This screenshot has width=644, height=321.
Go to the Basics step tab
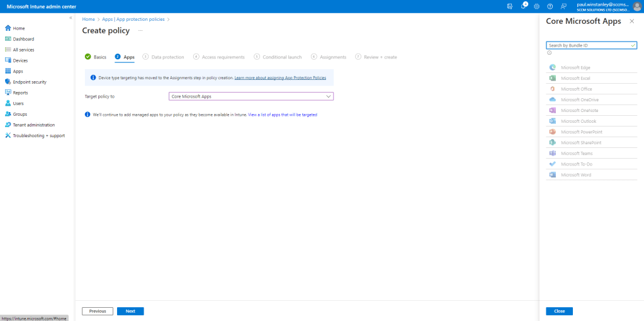pyautogui.click(x=96, y=57)
